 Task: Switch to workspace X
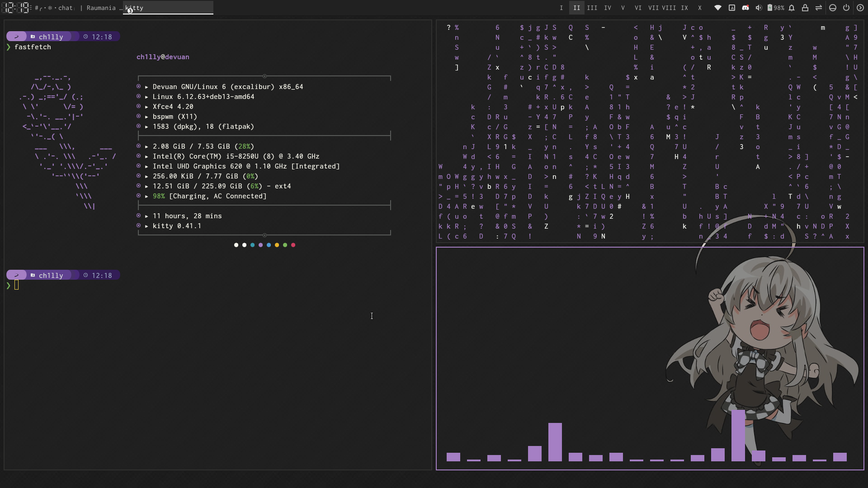point(699,8)
